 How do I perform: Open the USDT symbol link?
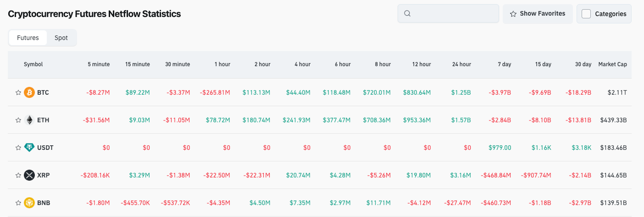(x=45, y=148)
